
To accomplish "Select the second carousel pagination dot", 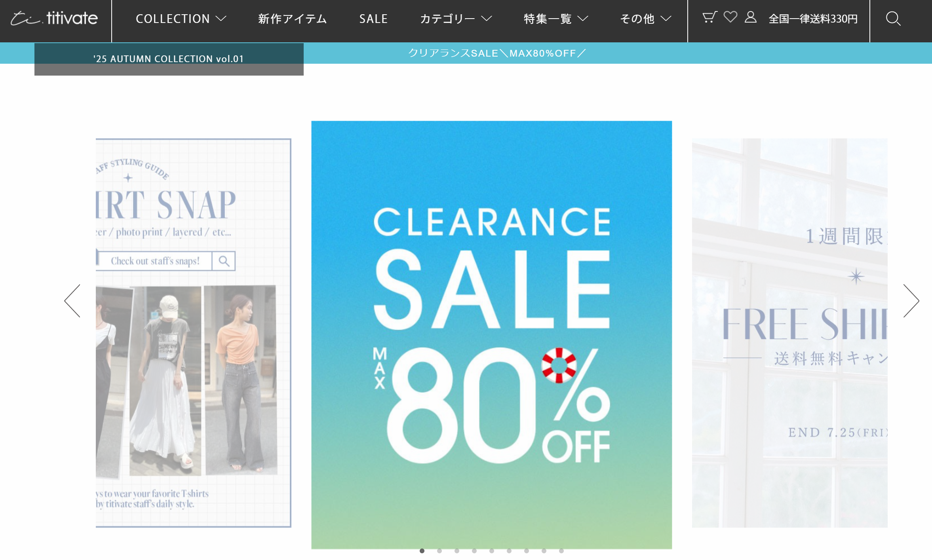I will click(439, 551).
